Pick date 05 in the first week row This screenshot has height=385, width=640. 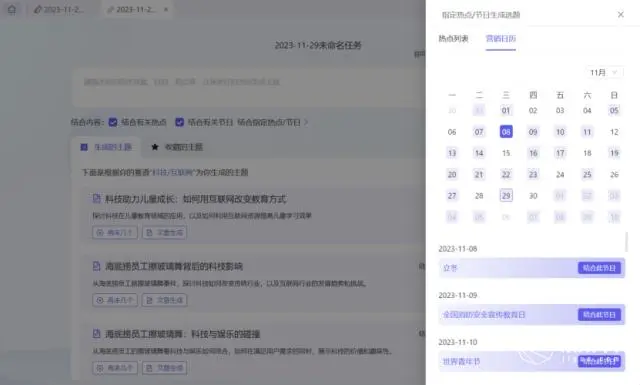point(614,110)
